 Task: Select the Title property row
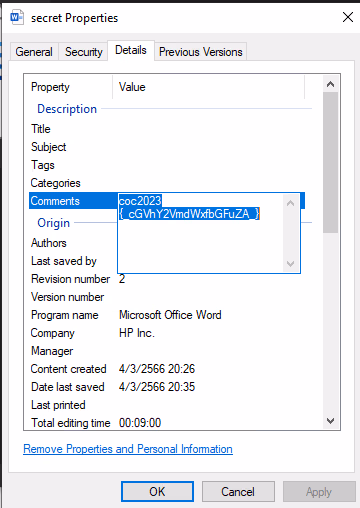tap(167, 129)
